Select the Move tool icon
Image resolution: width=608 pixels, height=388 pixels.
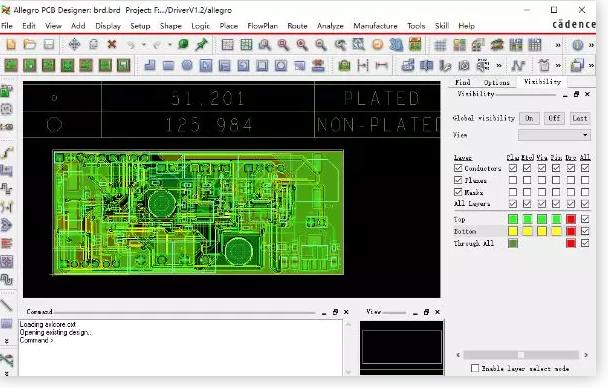coord(74,45)
